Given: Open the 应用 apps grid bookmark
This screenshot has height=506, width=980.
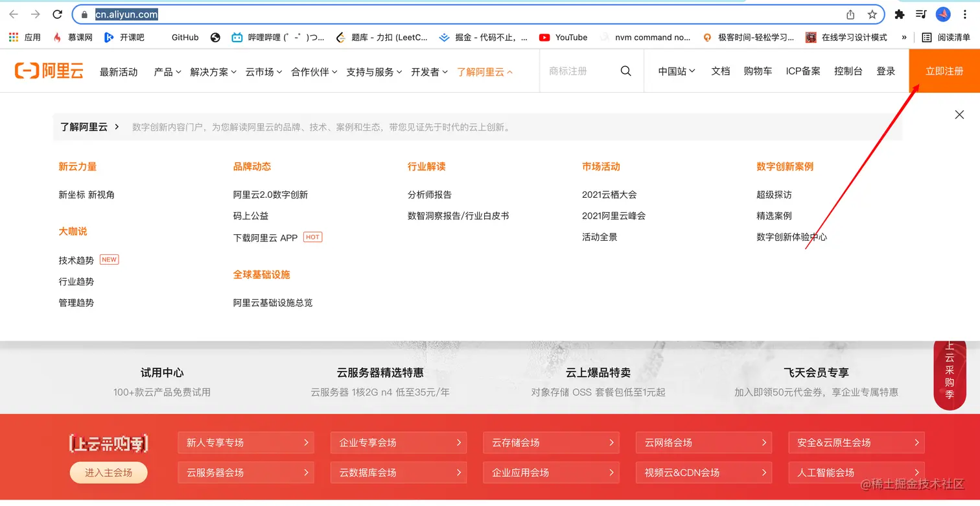Looking at the screenshot, I should pyautogui.click(x=25, y=38).
